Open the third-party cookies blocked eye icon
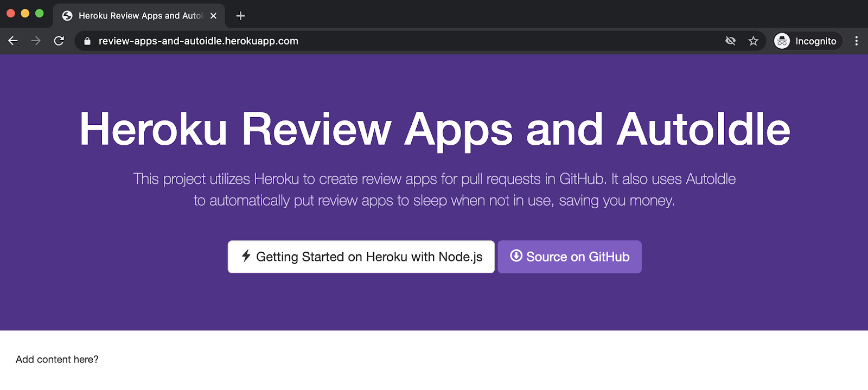This screenshot has width=868, height=390. point(730,41)
